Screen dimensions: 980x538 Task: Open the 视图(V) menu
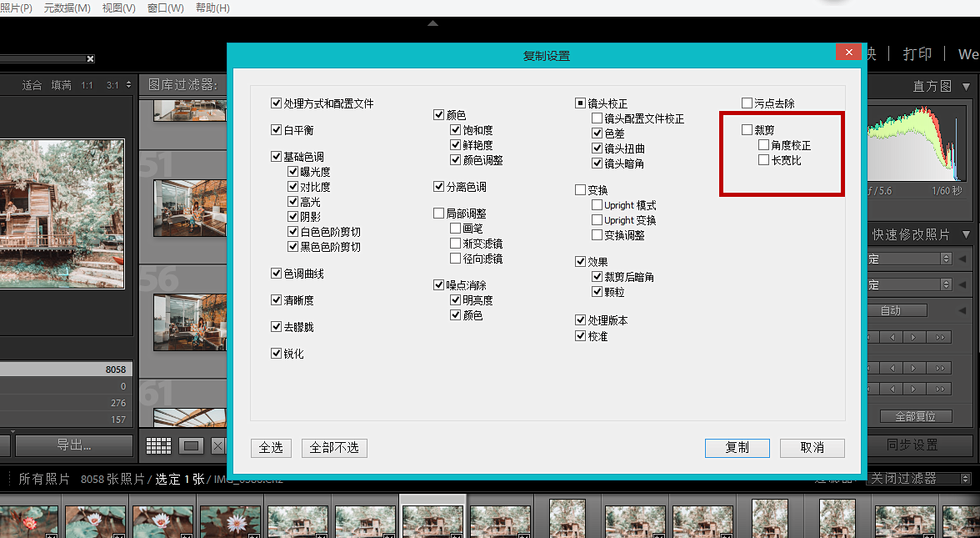tap(118, 8)
